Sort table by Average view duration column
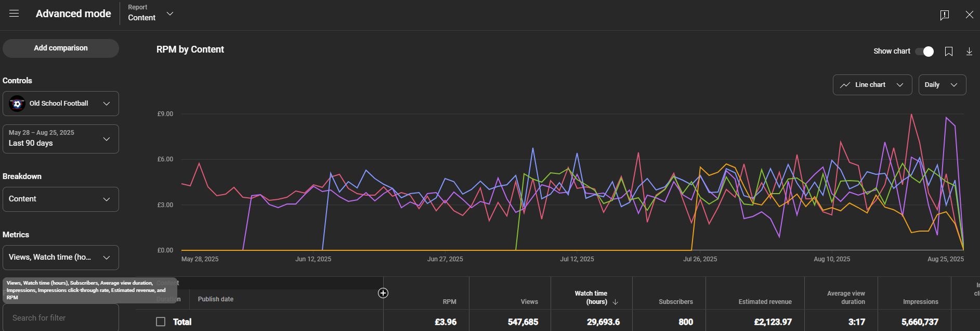The image size is (980, 331). click(846, 298)
